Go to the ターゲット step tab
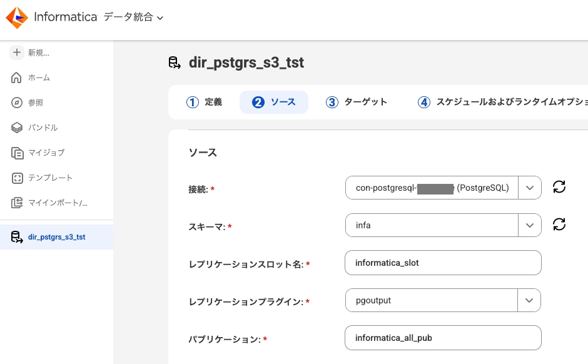The width and height of the screenshot is (588, 364). [357, 102]
